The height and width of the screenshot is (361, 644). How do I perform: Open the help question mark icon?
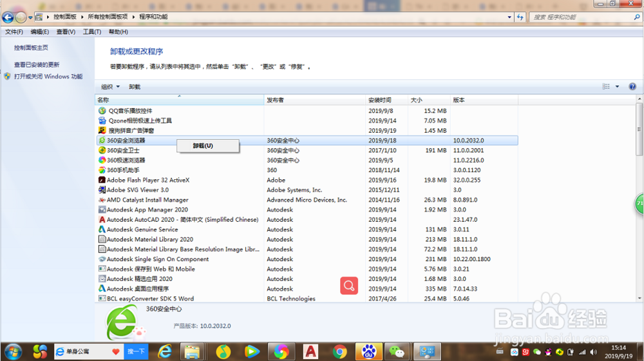[632, 86]
